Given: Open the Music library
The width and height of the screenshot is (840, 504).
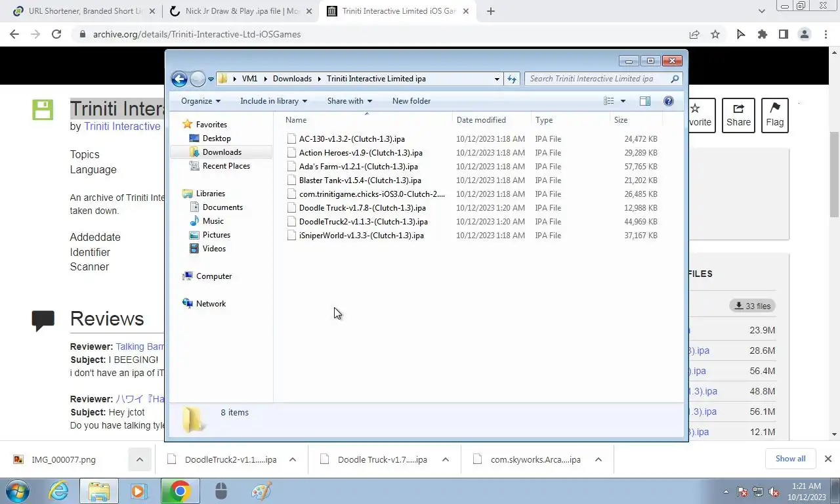Looking at the screenshot, I should click(x=213, y=221).
